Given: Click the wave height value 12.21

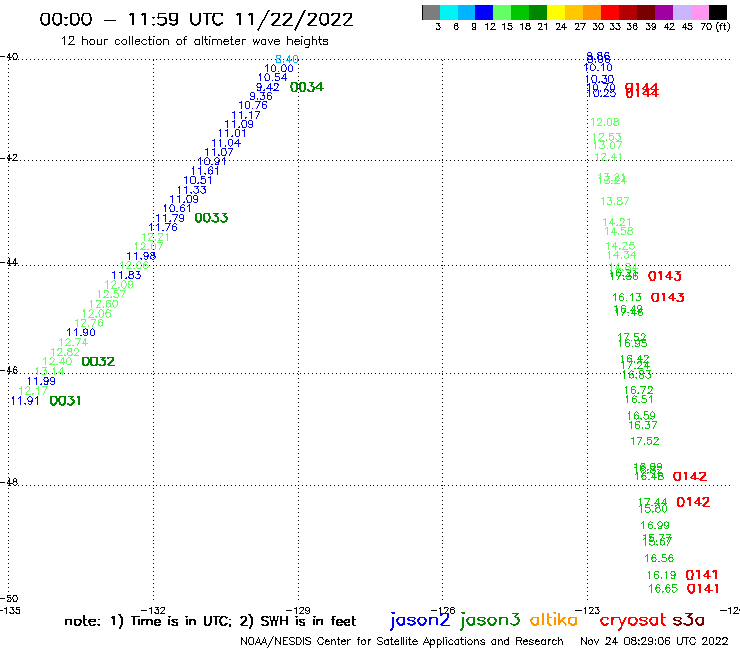Looking at the screenshot, I should pyautogui.click(x=155, y=237).
